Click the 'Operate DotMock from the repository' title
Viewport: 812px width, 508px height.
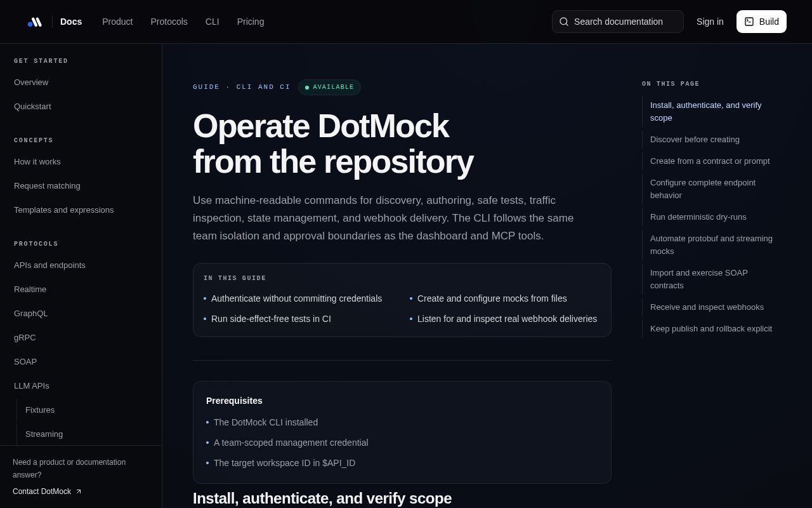click(x=333, y=144)
